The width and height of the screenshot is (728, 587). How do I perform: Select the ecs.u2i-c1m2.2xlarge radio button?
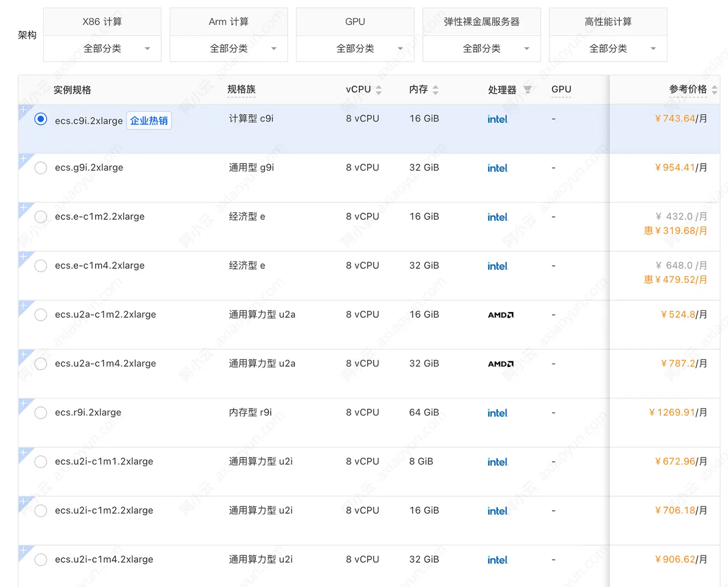[41, 511]
